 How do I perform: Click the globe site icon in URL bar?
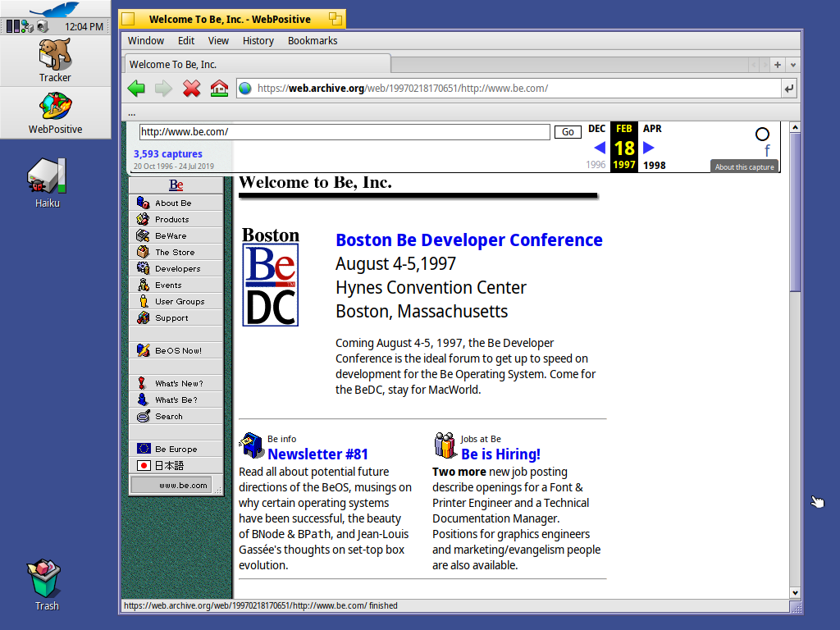coord(245,89)
